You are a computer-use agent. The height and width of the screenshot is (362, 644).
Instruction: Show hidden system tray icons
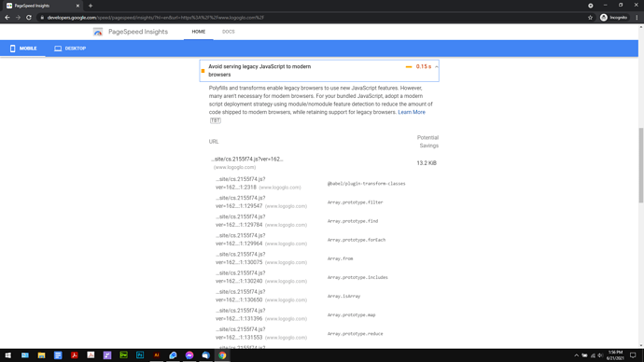point(576,355)
